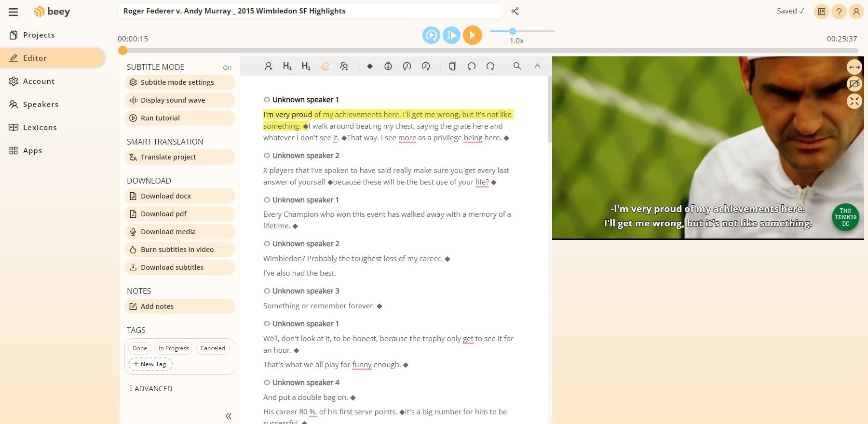Open the hamburger menu
Image resolution: width=868 pixels, height=424 pixels.
point(14,12)
